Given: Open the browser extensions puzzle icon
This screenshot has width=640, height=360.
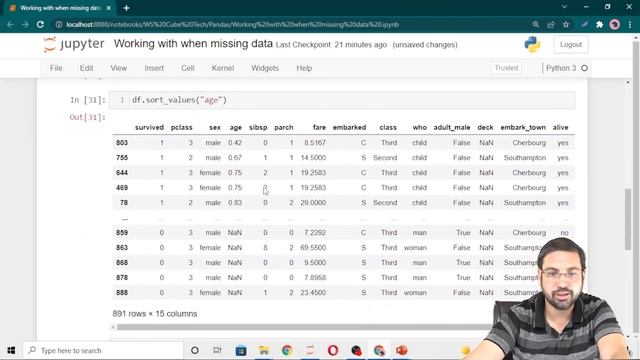Looking at the screenshot, I should [600, 24].
